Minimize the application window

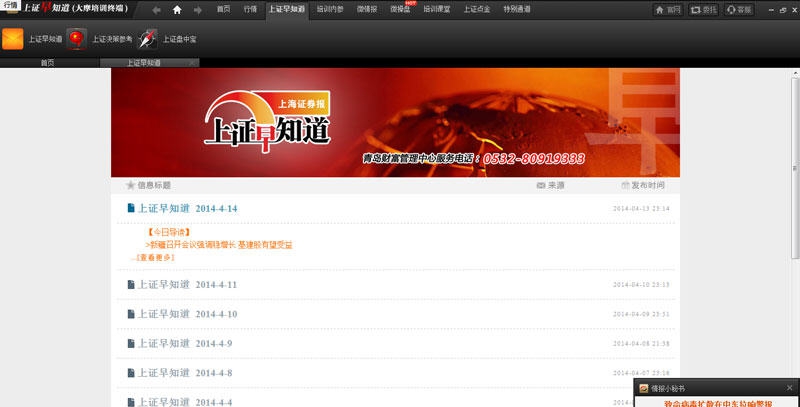coord(771,10)
